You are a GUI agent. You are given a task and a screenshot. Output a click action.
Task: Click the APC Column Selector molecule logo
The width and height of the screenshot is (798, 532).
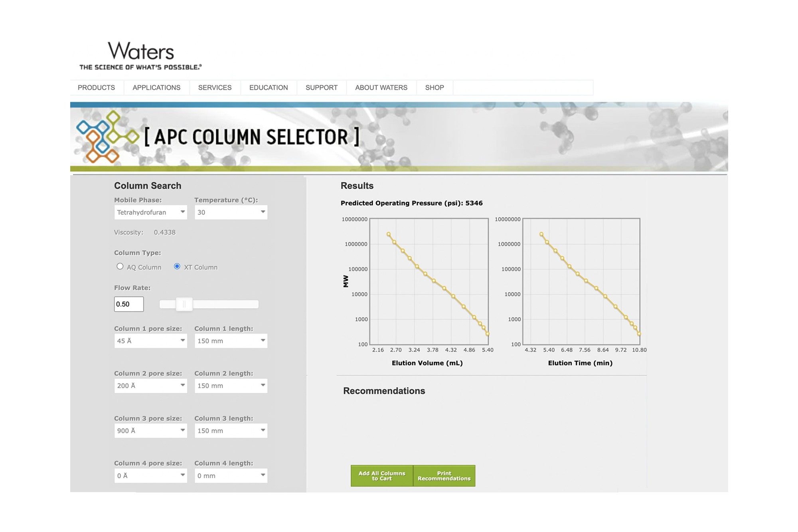(x=107, y=136)
